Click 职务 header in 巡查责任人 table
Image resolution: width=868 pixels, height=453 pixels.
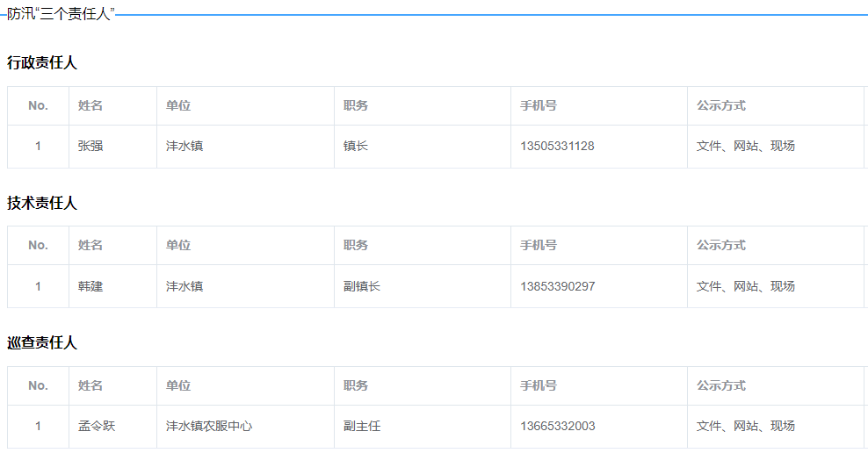(356, 385)
